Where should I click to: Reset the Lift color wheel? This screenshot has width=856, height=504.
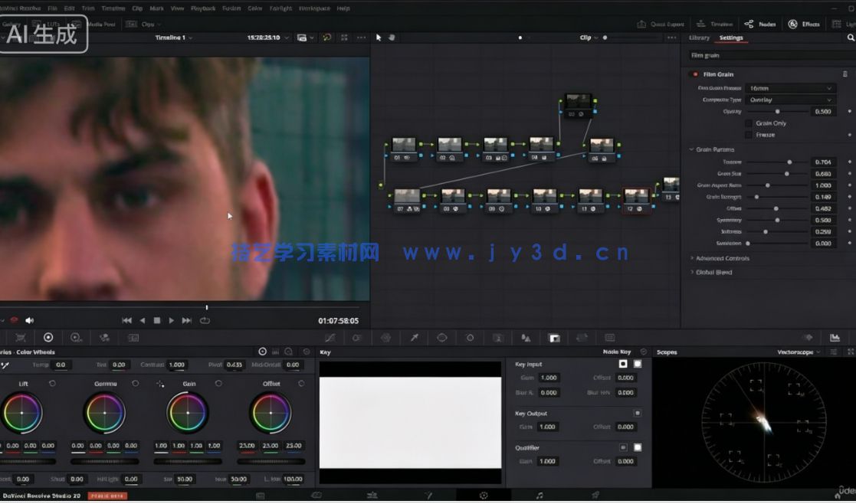coord(52,384)
